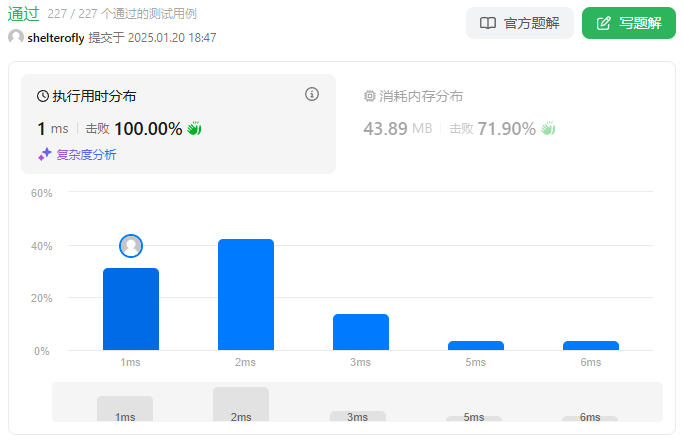Click the 2ms x-axis label
The height and width of the screenshot is (441, 684).
tap(245, 362)
